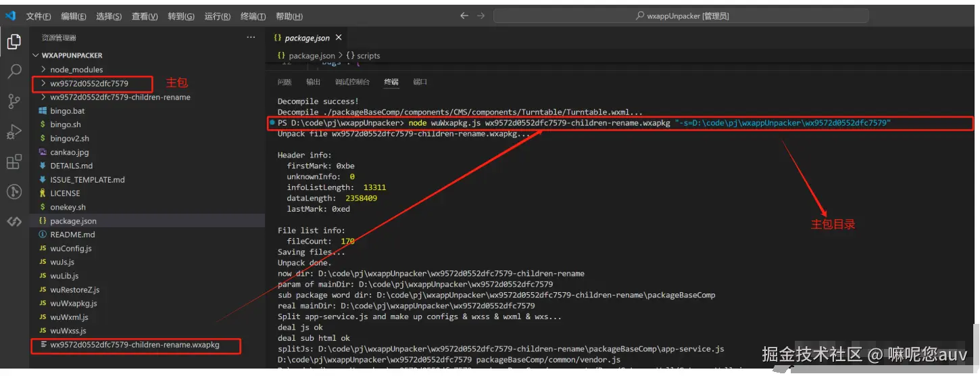
Task: Open the 查看(V) menu
Action: [145, 16]
